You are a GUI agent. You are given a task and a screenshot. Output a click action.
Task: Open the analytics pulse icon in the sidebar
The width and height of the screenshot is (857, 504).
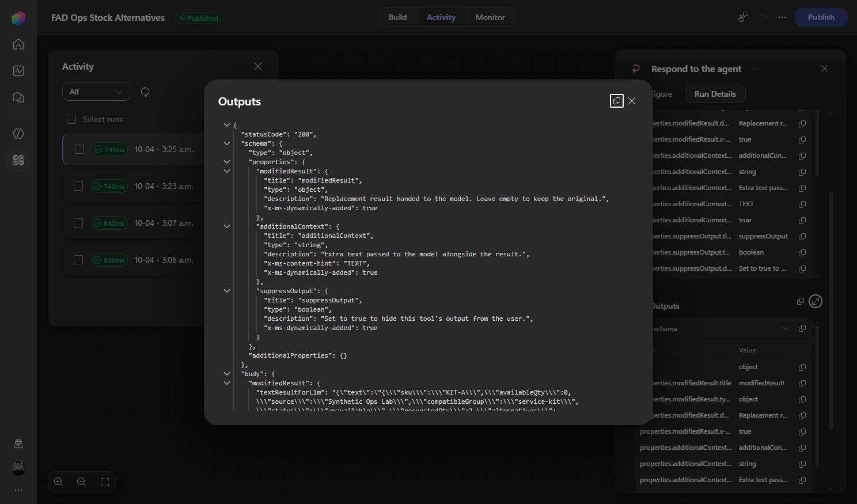coord(18,71)
